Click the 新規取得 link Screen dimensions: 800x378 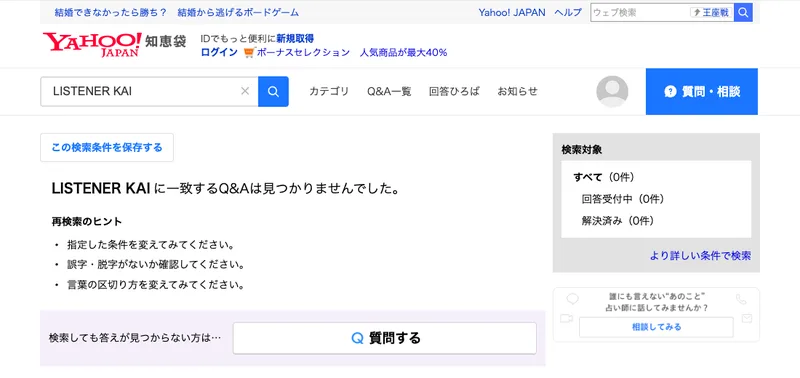295,38
